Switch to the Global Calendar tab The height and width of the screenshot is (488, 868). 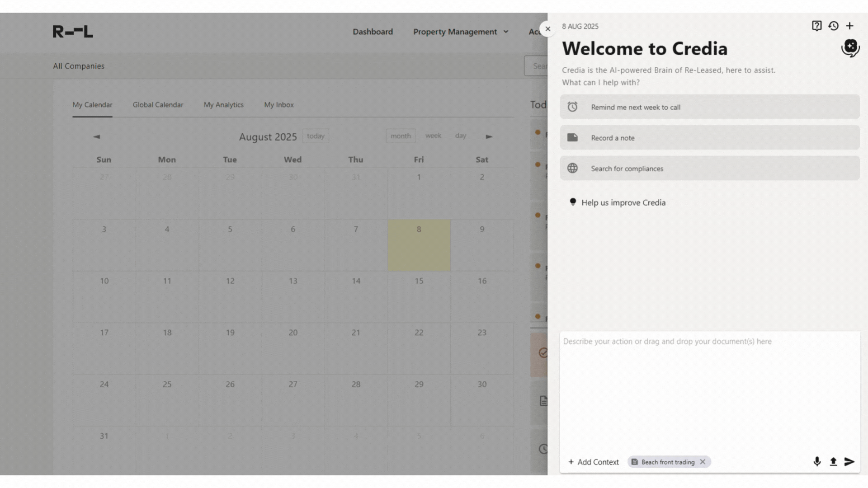(158, 105)
